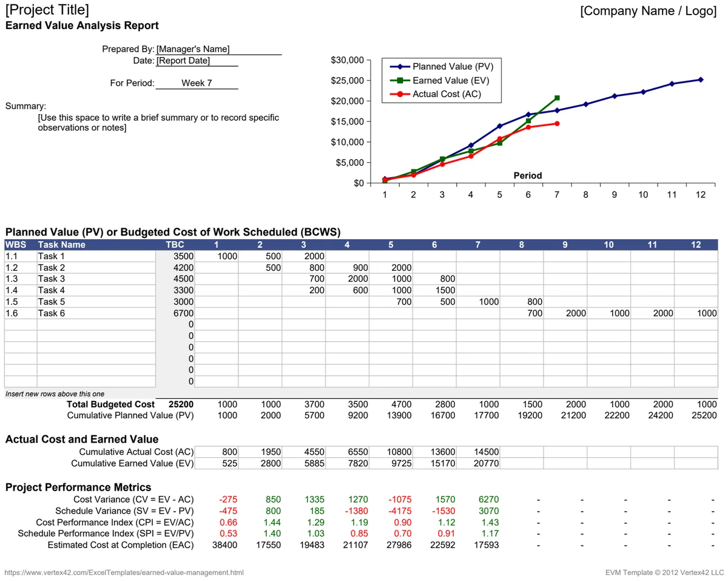Click the summary notes placeholder text
This screenshot has width=728, height=581.
point(158,123)
